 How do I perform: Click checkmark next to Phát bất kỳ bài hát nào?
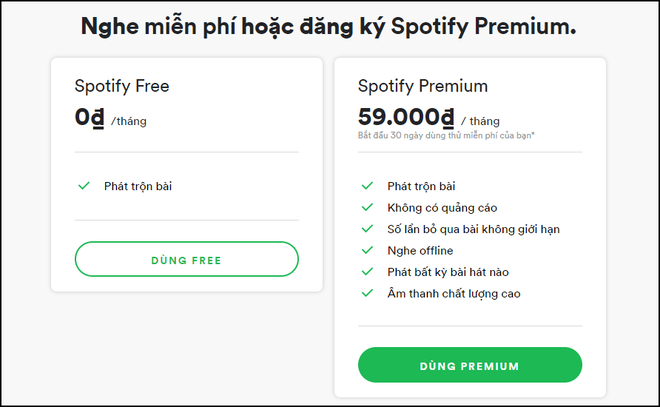(x=367, y=272)
